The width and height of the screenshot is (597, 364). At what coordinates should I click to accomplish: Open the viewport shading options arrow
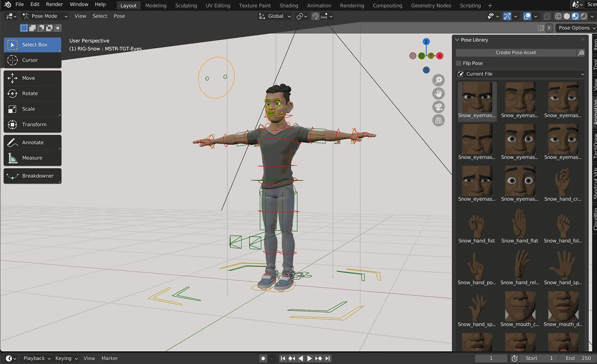(x=592, y=16)
